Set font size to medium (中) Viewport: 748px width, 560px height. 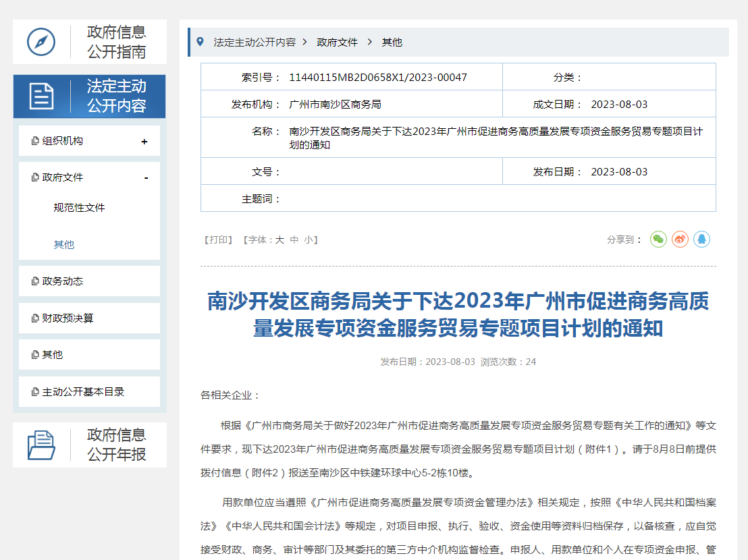pos(294,240)
